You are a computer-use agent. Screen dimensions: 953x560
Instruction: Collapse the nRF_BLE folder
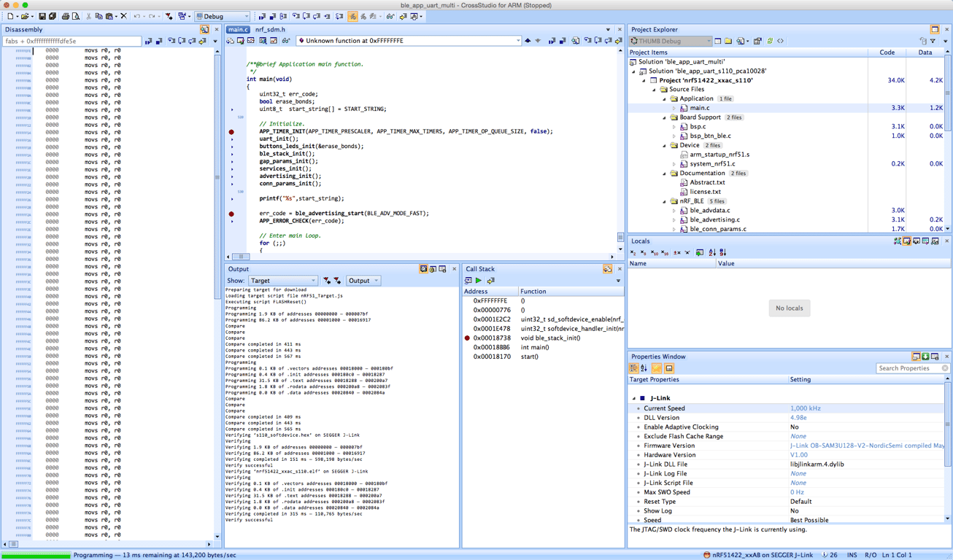pyautogui.click(x=665, y=201)
